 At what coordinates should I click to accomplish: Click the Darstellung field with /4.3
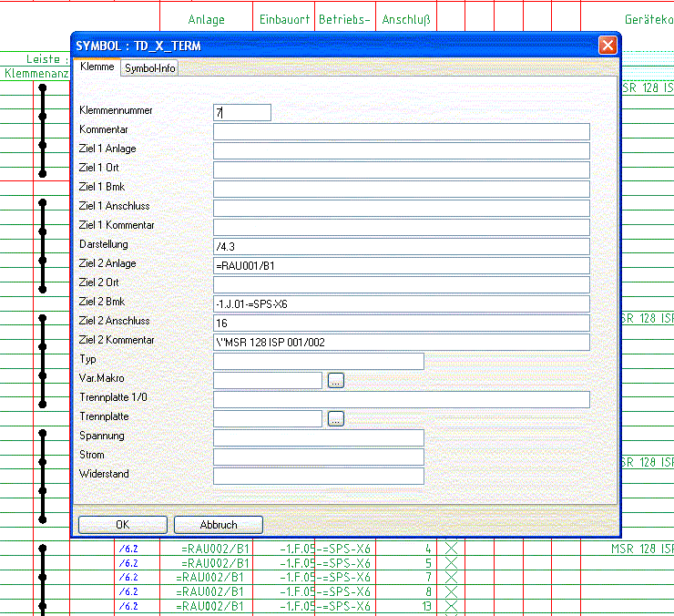pyautogui.click(x=402, y=246)
